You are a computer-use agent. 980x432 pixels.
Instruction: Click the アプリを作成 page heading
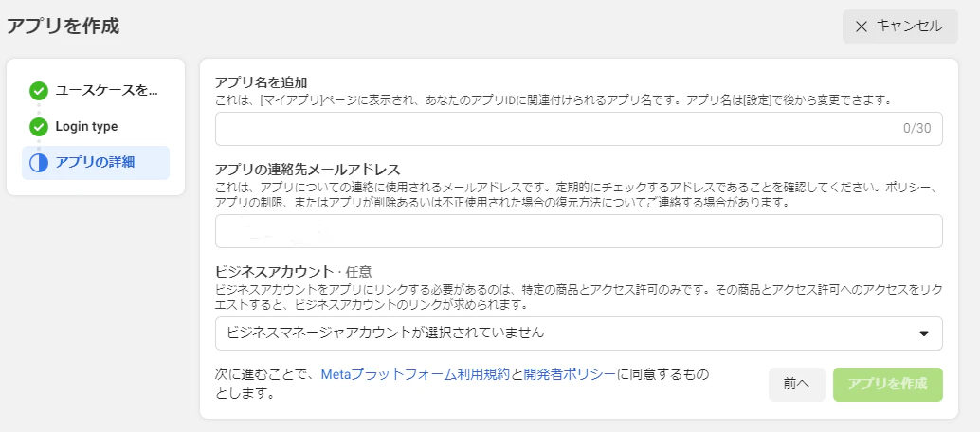[x=63, y=27]
